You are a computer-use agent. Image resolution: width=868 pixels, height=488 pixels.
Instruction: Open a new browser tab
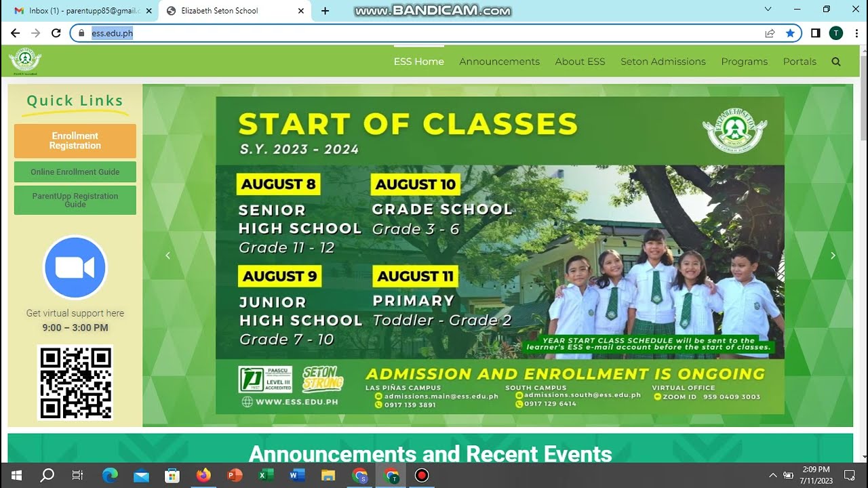click(325, 11)
